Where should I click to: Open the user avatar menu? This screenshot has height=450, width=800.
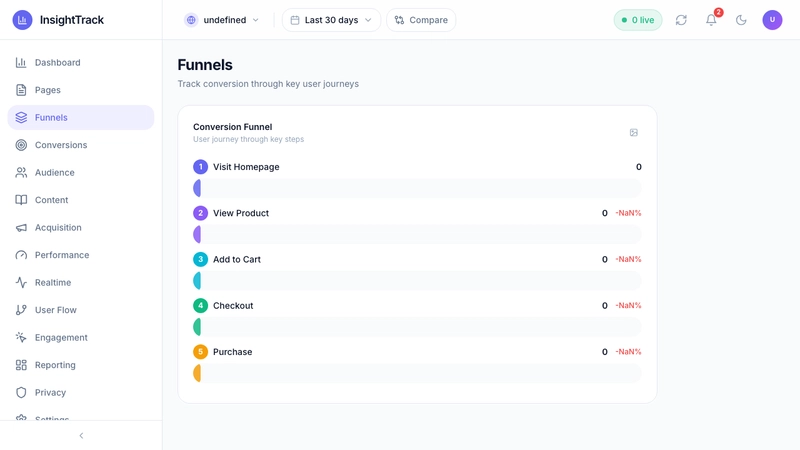772,20
